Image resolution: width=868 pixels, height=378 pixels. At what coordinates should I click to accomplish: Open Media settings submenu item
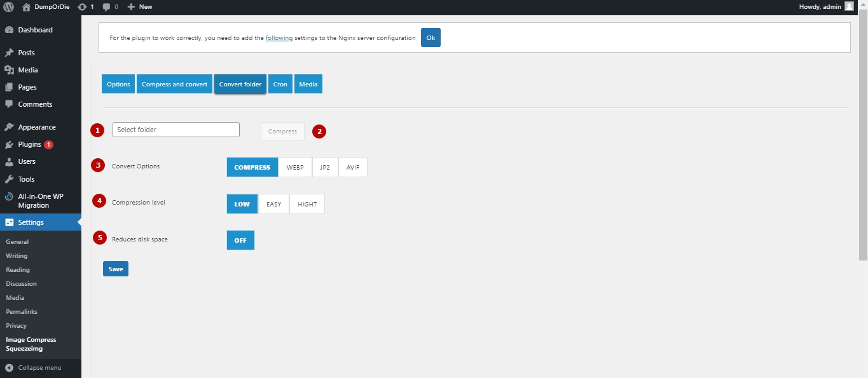pyautogui.click(x=15, y=297)
